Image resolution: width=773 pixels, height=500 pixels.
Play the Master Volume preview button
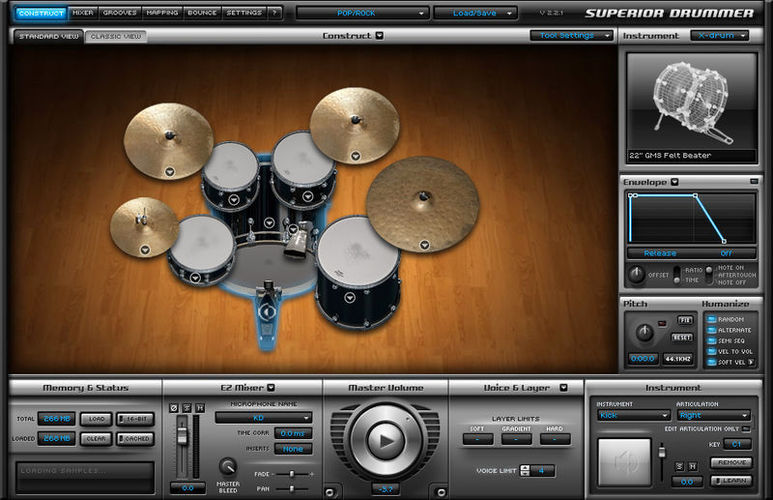pyautogui.click(x=386, y=440)
